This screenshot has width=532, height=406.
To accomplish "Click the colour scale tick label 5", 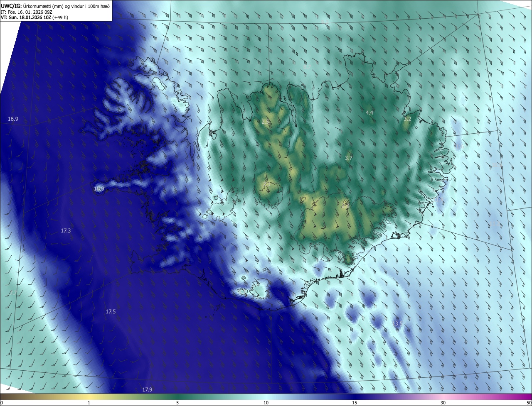I will (x=177, y=403).
